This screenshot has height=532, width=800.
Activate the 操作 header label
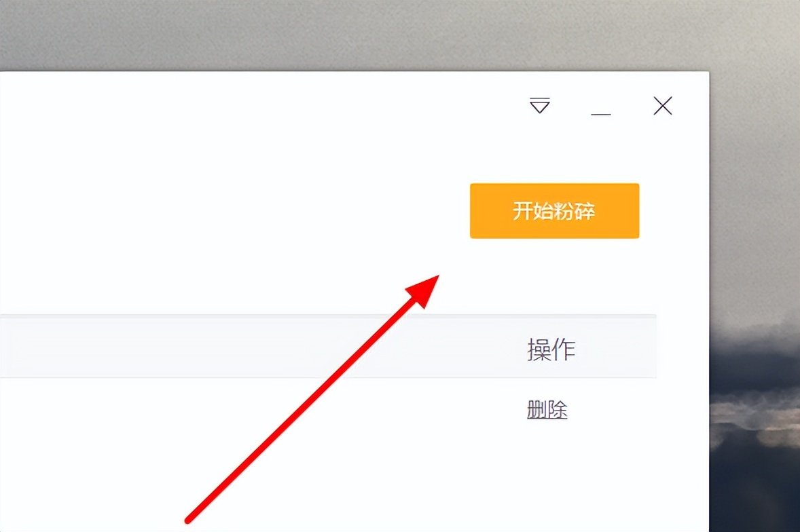551,349
